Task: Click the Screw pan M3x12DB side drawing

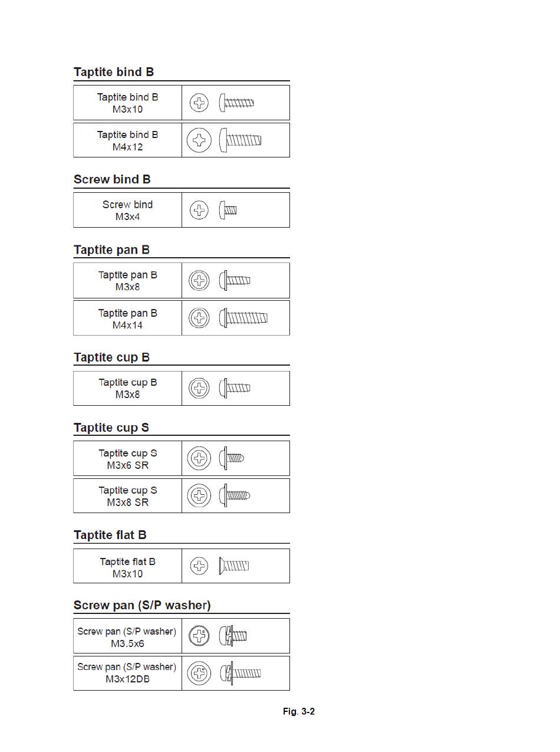Action: pyautogui.click(x=241, y=673)
